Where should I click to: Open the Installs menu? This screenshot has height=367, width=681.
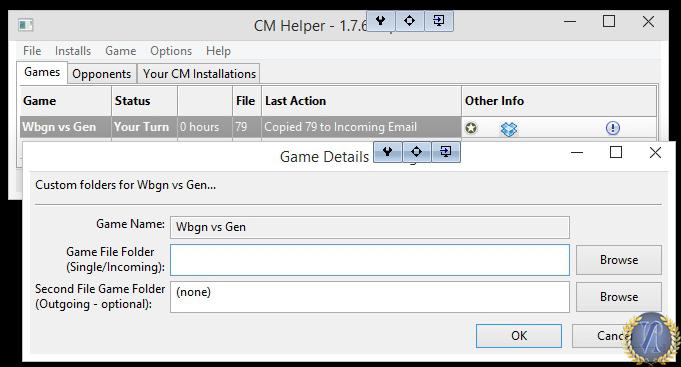click(73, 51)
